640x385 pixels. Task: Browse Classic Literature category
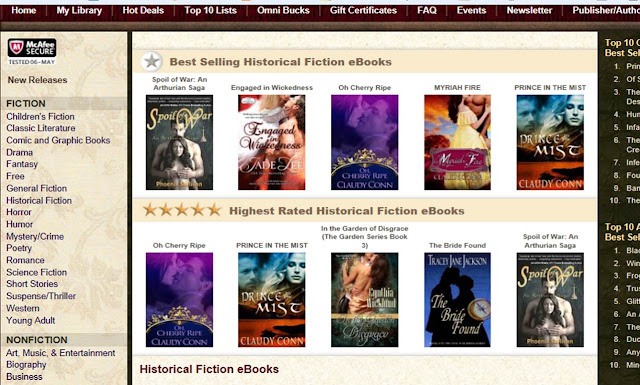point(41,128)
